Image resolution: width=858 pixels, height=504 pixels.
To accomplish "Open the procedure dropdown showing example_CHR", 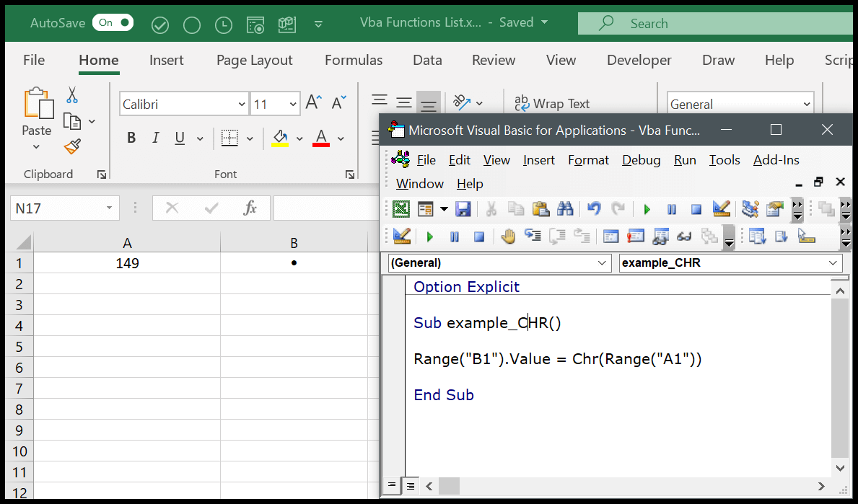I will coord(730,262).
